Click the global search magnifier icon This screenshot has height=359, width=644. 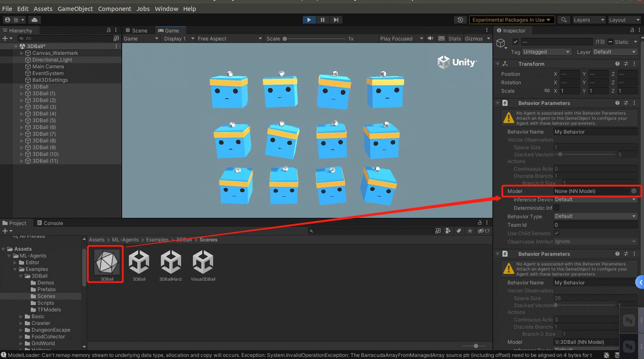tap(564, 20)
